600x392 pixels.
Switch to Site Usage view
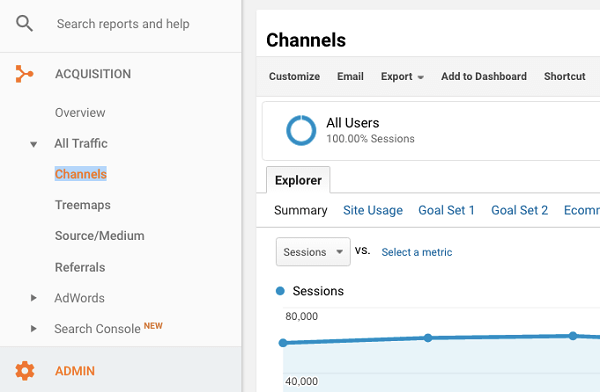[373, 210]
